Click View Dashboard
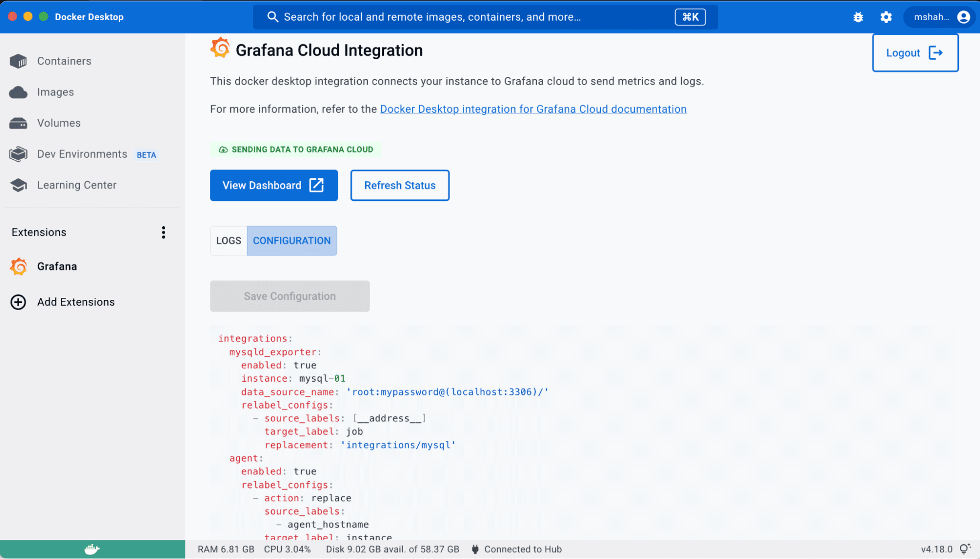The height and width of the screenshot is (559, 980). (274, 185)
